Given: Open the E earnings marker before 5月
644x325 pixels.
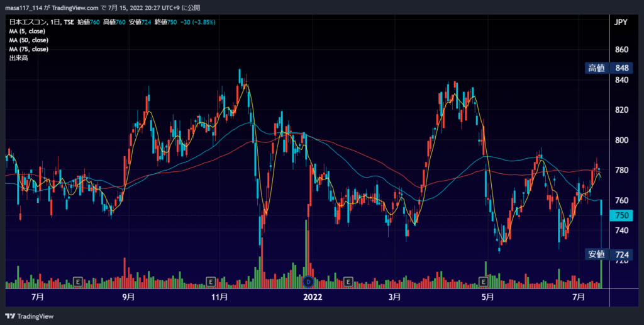Looking at the screenshot, I should pyautogui.click(x=484, y=282).
